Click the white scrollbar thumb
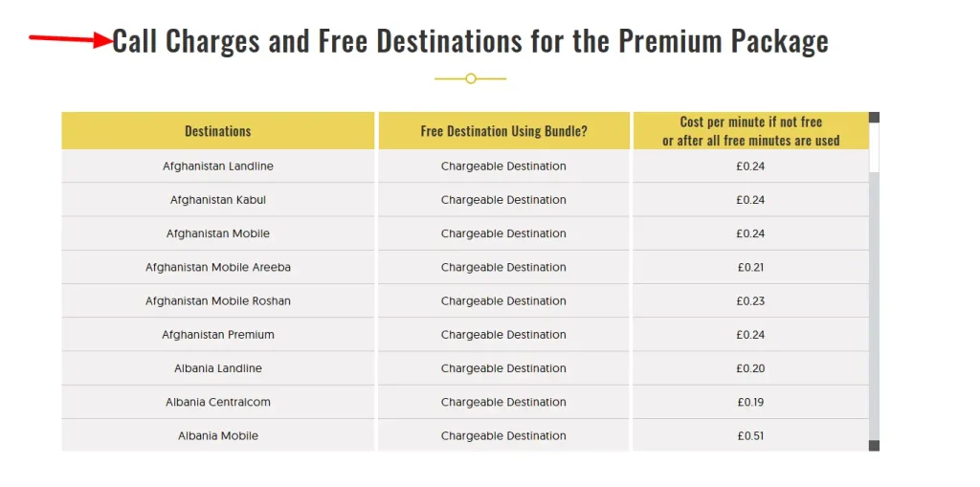 (x=874, y=147)
